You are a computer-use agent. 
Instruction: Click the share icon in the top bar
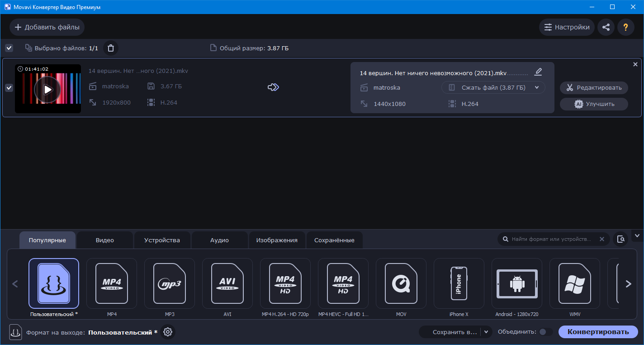point(606,27)
